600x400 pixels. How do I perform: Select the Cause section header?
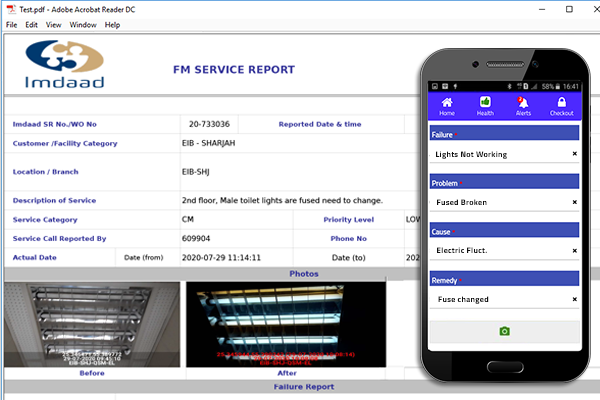(x=504, y=230)
